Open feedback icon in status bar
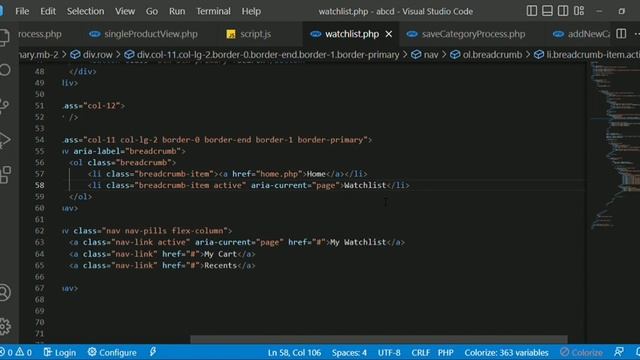Screen dimensions: 640x360 click(x=619, y=352)
